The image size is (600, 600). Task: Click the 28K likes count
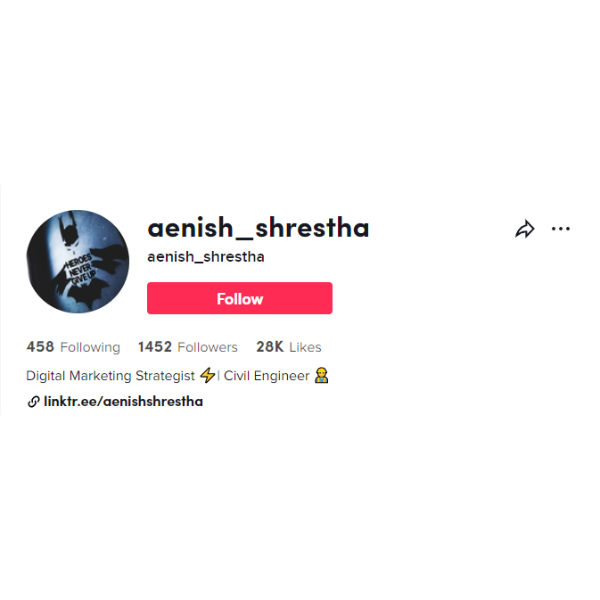(x=270, y=347)
